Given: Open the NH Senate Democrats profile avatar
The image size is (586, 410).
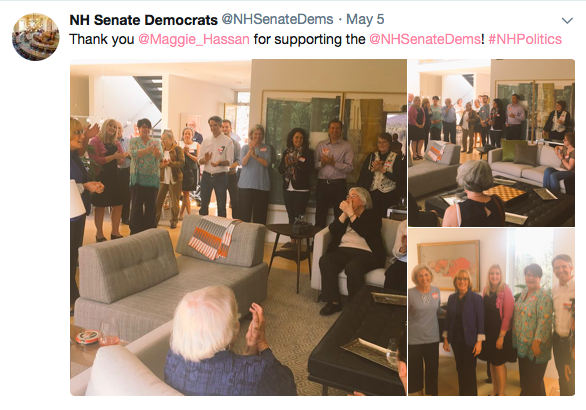Looking at the screenshot, I should [36, 37].
